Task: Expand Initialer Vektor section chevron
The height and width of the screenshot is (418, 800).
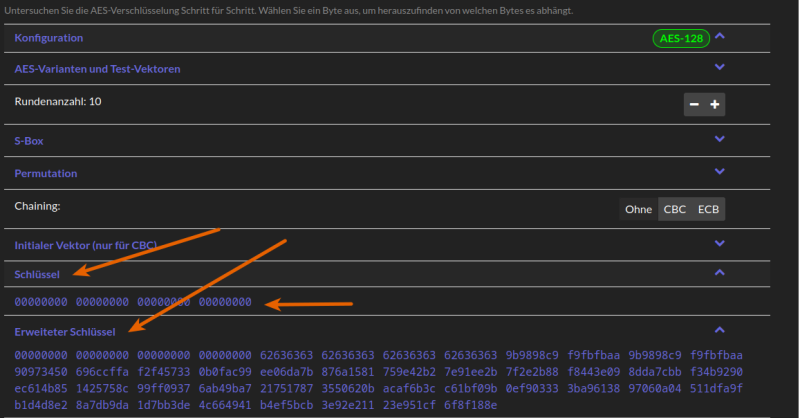Action: (719, 243)
